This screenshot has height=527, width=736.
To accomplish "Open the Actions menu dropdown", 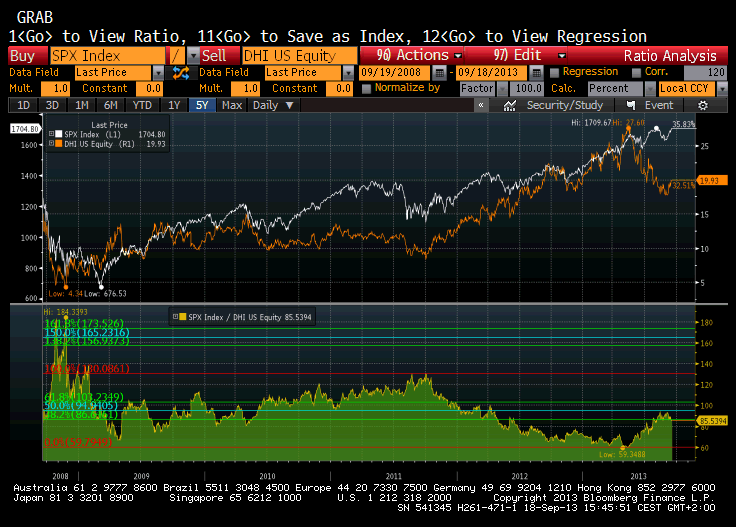I will (458, 56).
